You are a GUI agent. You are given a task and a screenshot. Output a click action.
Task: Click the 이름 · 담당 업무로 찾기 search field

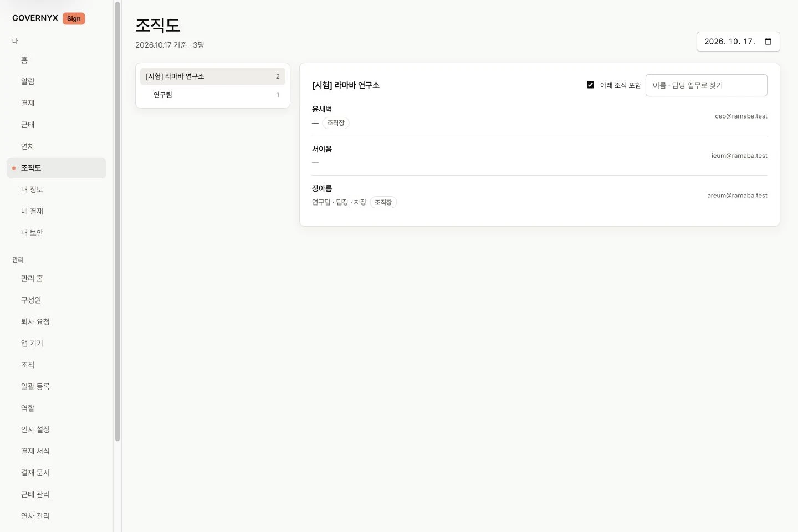(x=707, y=85)
